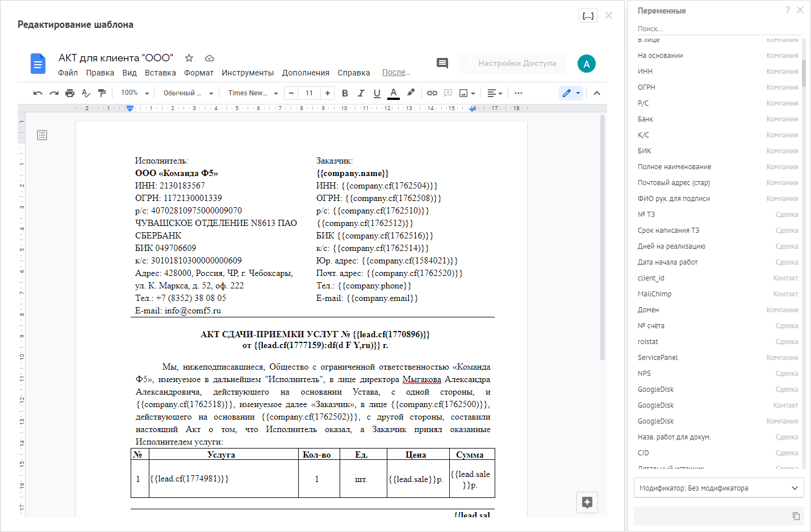This screenshot has height=532, width=811.
Task: Show more toolbar options ellipsis
Action: pos(519,93)
